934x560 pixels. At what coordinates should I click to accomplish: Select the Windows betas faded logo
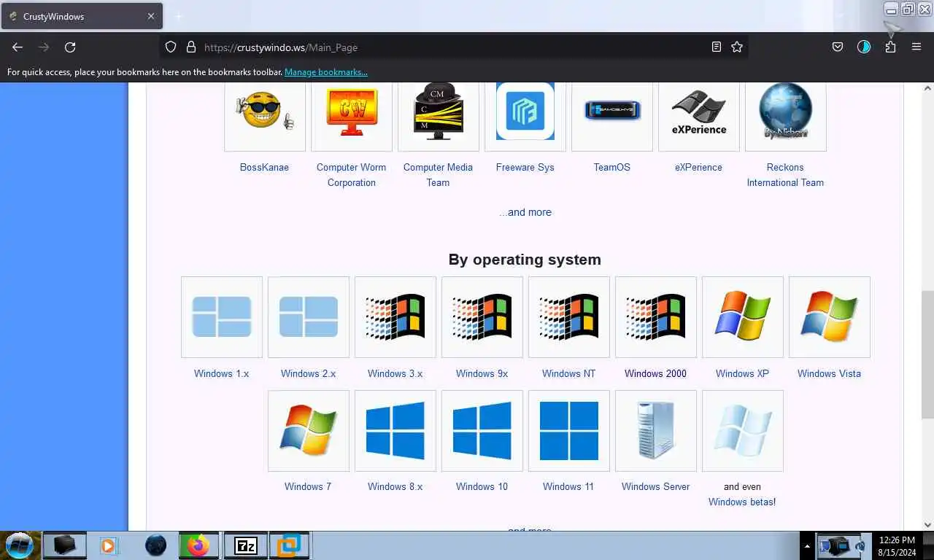(x=742, y=430)
